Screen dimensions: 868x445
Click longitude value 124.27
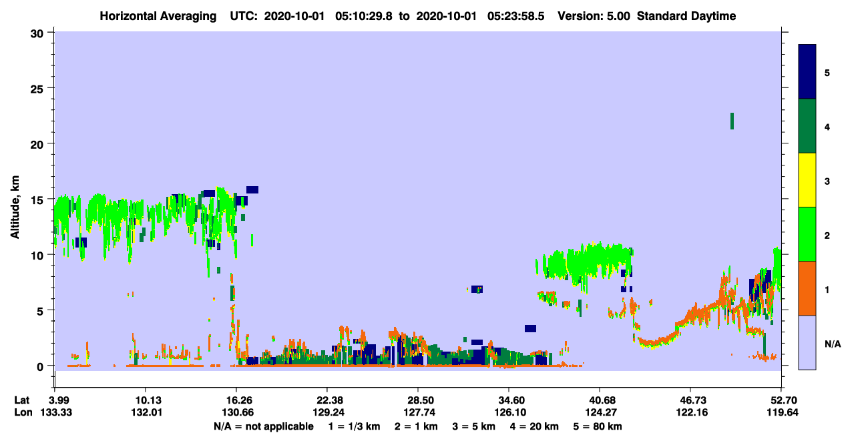click(x=600, y=412)
